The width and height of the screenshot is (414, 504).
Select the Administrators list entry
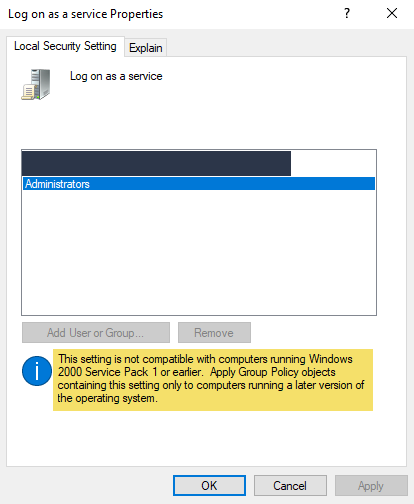click(x=199, y=184)
